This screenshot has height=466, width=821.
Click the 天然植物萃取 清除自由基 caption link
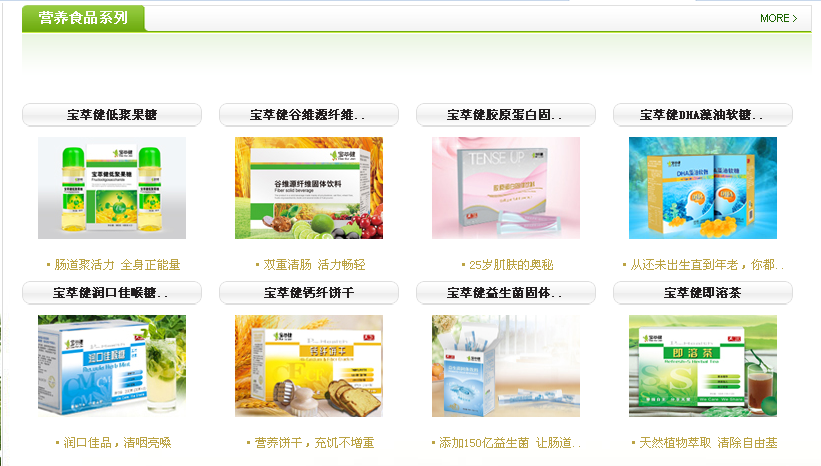[708, 443]
